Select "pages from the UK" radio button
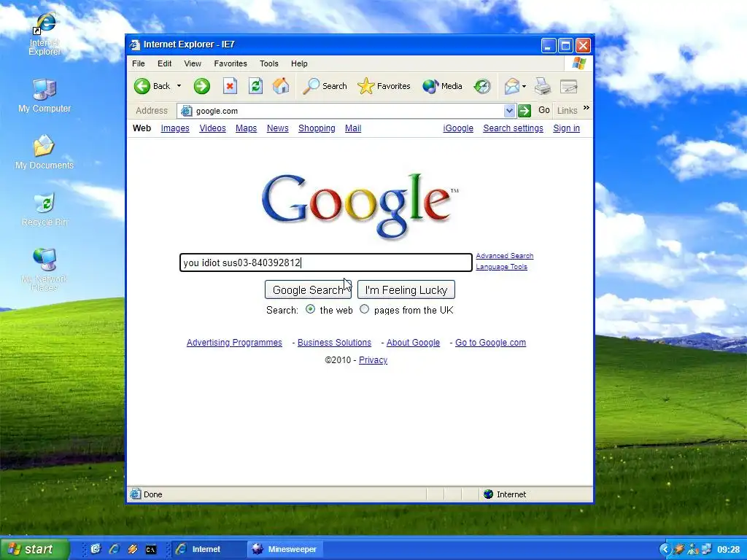The height and width of the screenshot is (560, 747). click(365, 309)
